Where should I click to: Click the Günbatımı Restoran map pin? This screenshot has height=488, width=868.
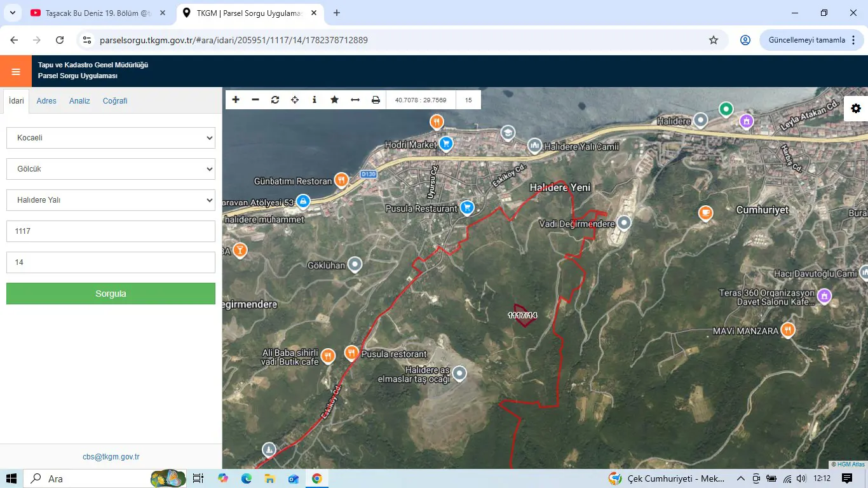coord(341,180)
